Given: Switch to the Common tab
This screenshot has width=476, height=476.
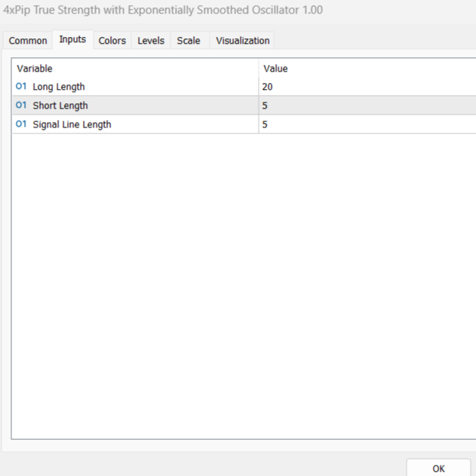Looking at the screenshot, I should [28, 41].
